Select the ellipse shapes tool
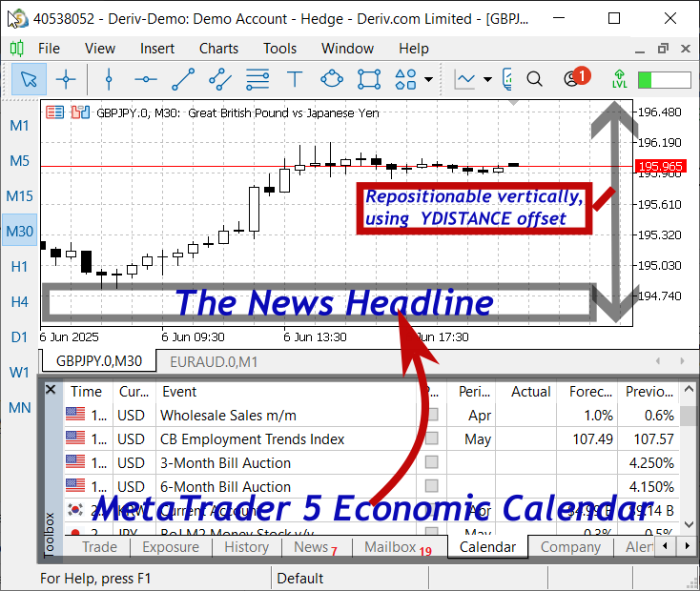The height and width of the screenshot is (591, 700). click(x=332, y=79)
